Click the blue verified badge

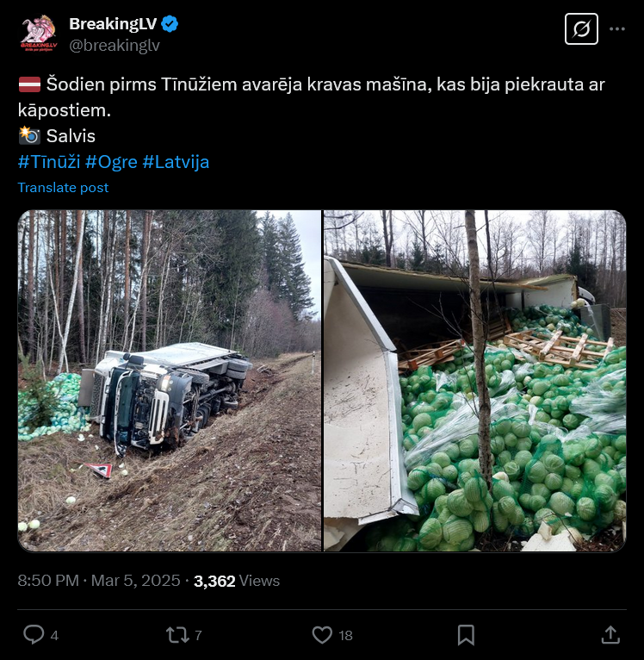170,23
